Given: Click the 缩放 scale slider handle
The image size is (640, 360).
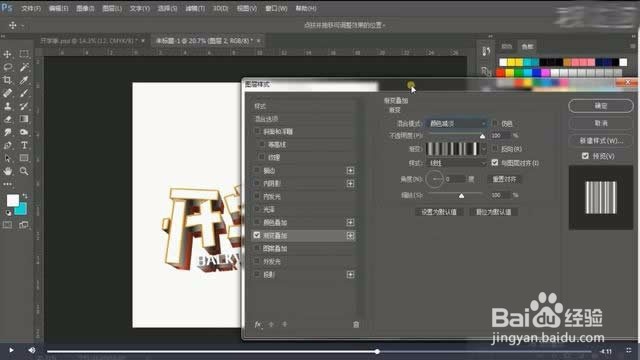Looking at the screenshot, I should tap(461, 196).
